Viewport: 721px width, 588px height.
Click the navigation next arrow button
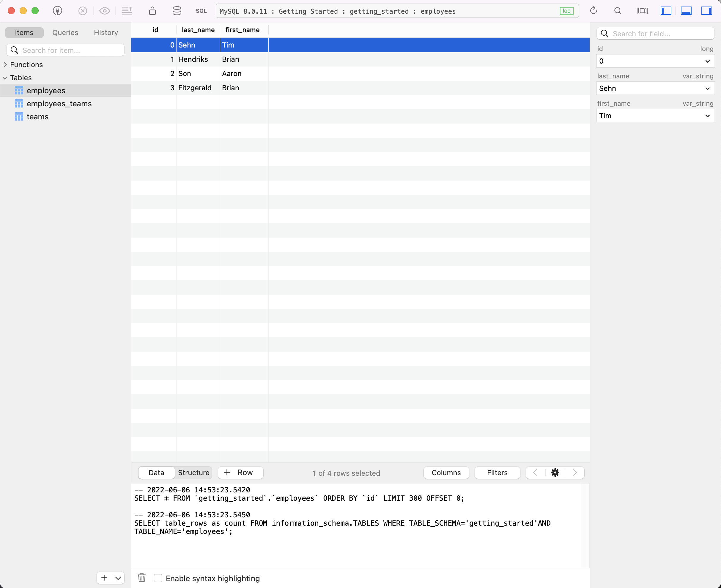tap(575, 472)
